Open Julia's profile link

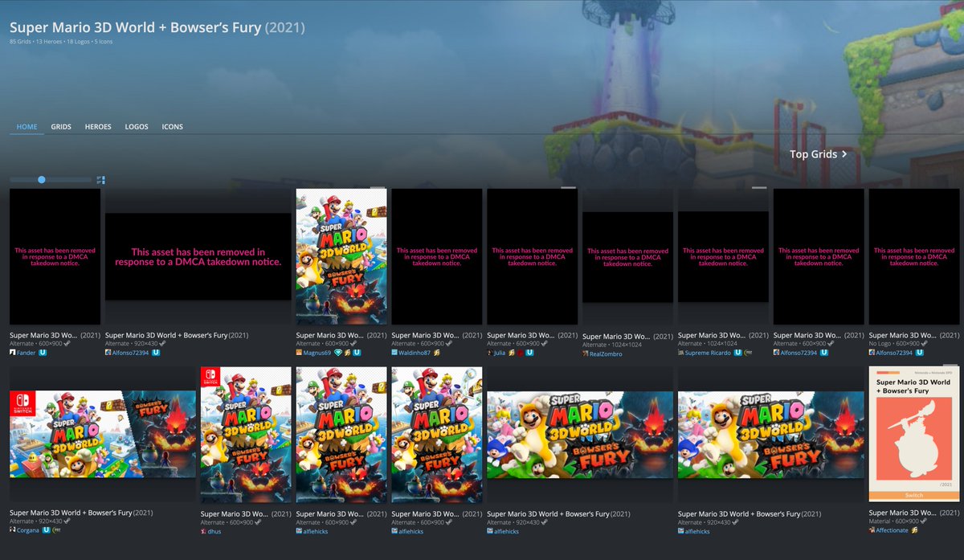500,353
